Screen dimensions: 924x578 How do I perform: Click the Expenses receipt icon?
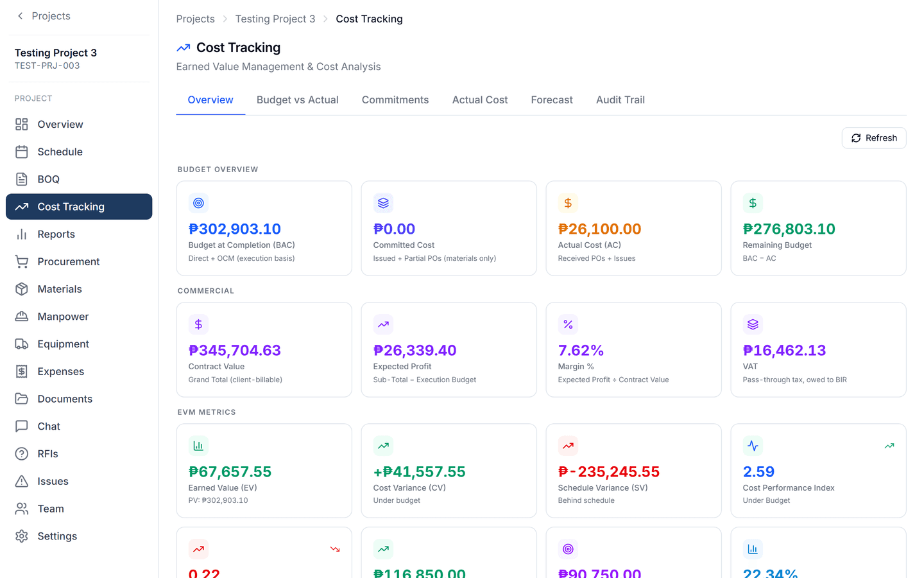(22, 371)
